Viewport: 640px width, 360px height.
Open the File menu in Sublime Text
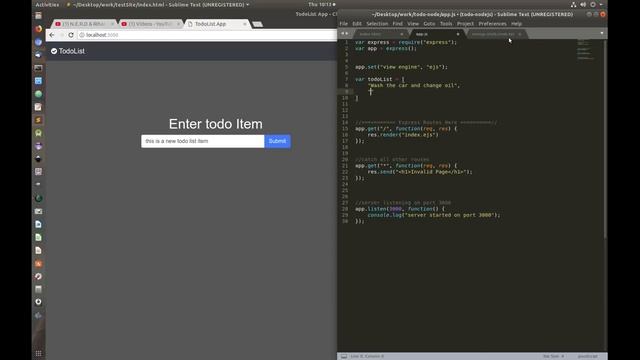coord(344,24)
